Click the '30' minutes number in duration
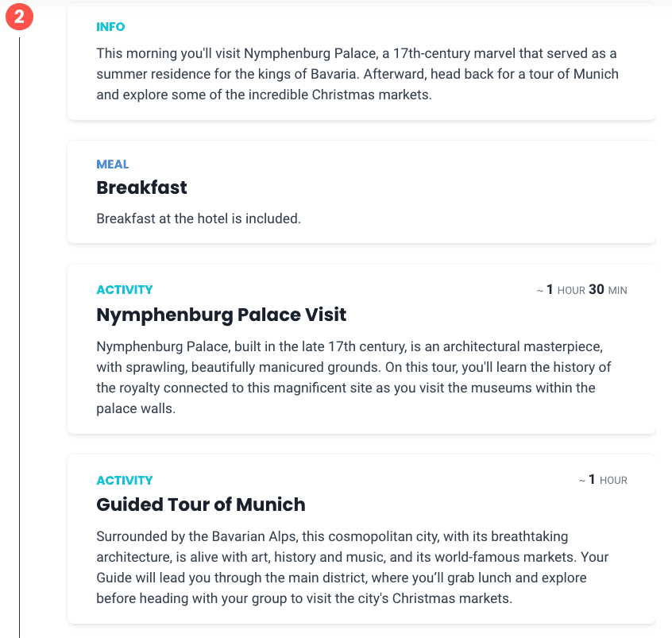This screenshot has height=638, width=672. (597, 289)
